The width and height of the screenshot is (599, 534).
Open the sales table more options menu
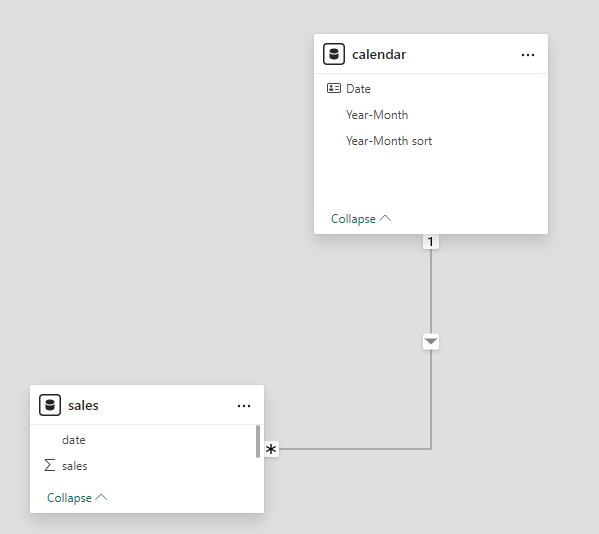click(x=244, y=406)
